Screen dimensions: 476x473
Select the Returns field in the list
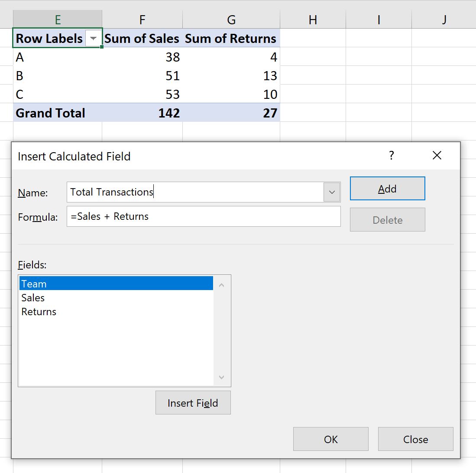(39, 311)
